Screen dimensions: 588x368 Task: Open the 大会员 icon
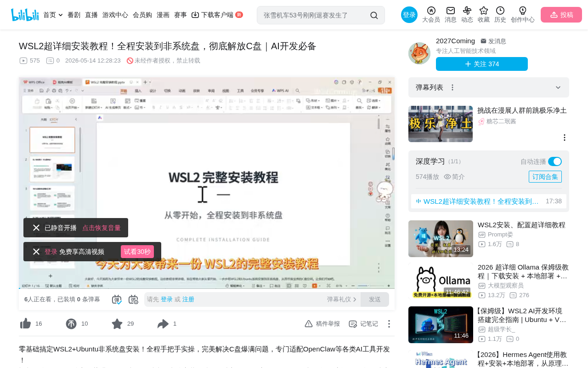coord(431,15)
